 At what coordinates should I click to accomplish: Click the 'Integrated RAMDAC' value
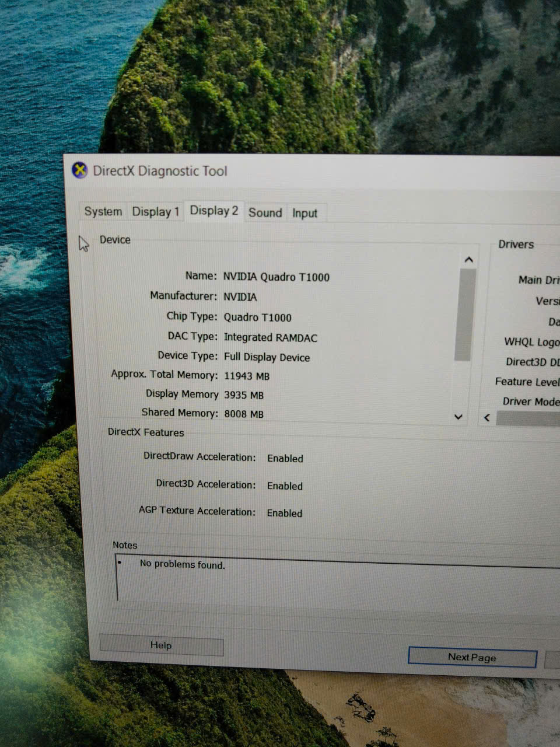271,337
